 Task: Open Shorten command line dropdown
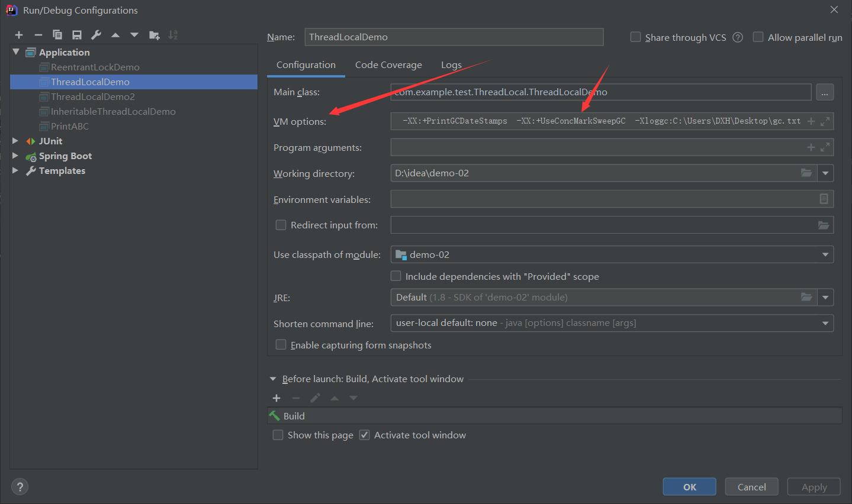(825, 323)
